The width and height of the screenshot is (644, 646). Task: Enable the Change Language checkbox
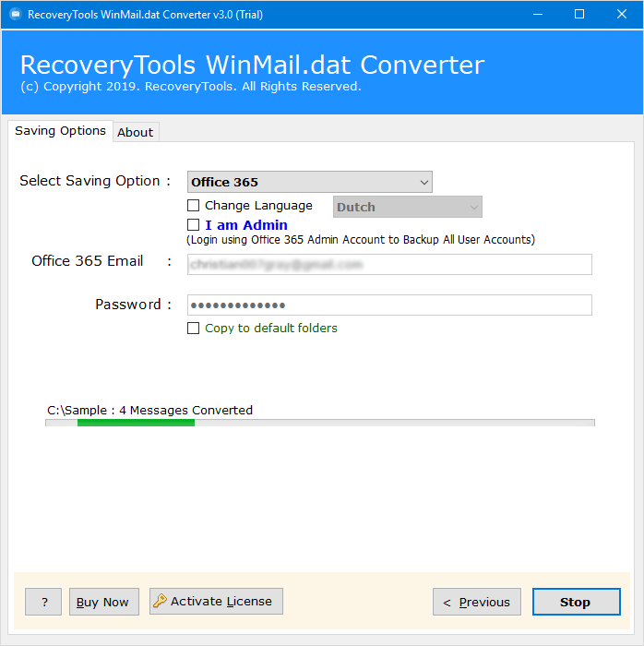coord(194,206)
